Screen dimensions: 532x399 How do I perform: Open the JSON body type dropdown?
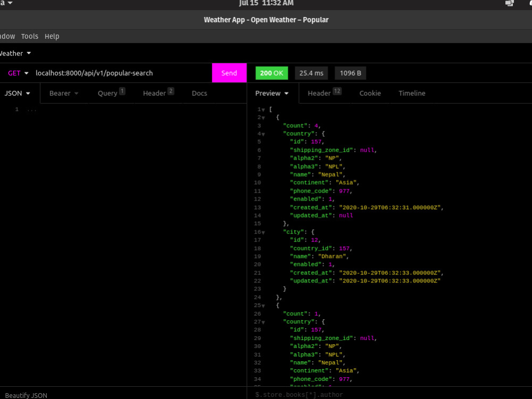(x=18, y=93)
